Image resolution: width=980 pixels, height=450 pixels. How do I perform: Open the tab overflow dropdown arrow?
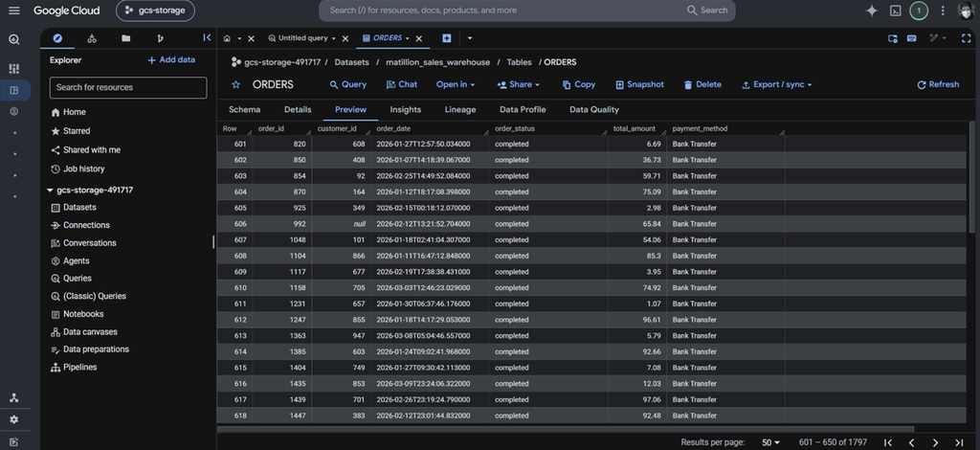click(x=469, y=38)
